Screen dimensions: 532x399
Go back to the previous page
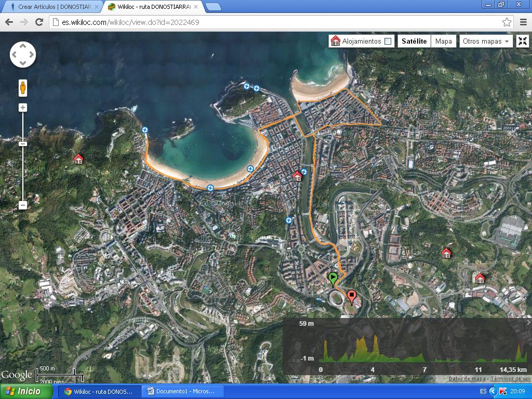9,22
